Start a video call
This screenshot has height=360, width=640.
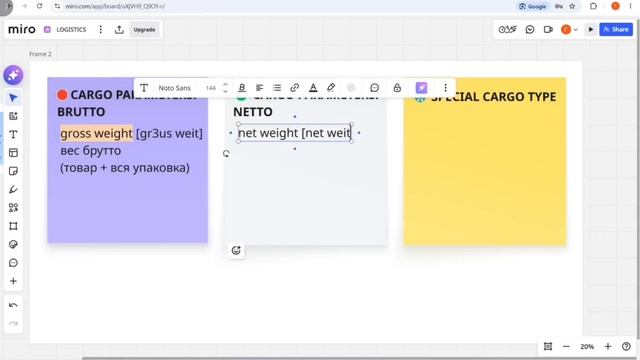click(x=548, y=29)
